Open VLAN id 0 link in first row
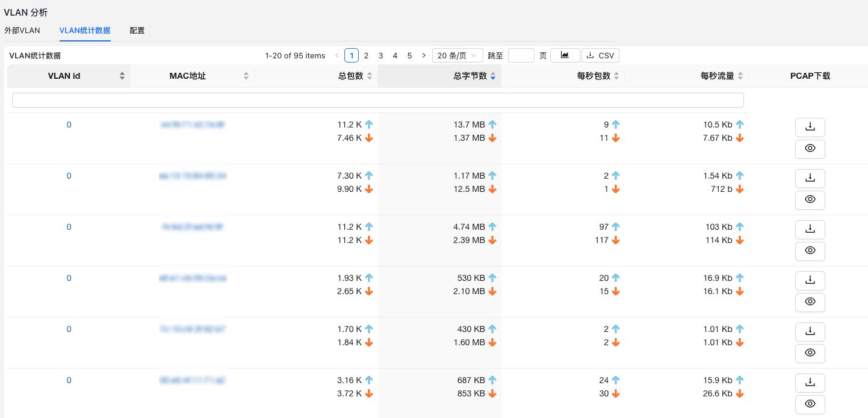 (x=69, y=124)
